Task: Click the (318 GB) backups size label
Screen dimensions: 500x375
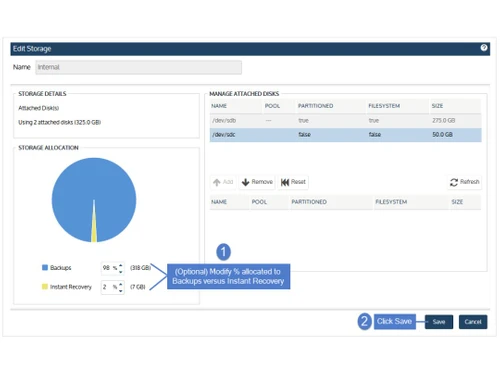Action: [140, 268]
